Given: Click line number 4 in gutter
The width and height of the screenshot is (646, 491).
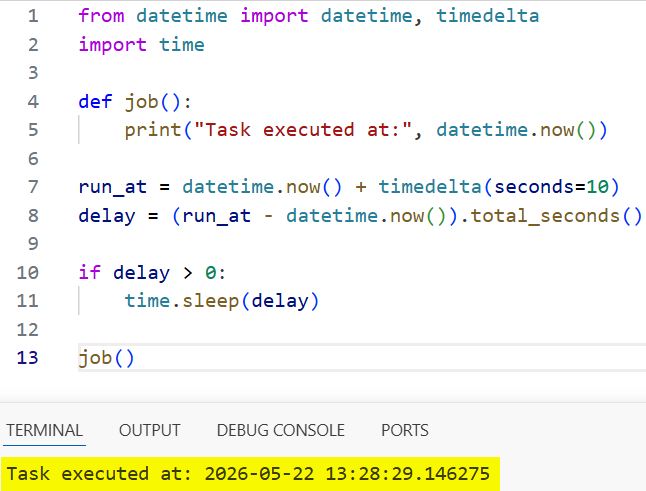Looking at the screenshot, I should coord(33,101).
